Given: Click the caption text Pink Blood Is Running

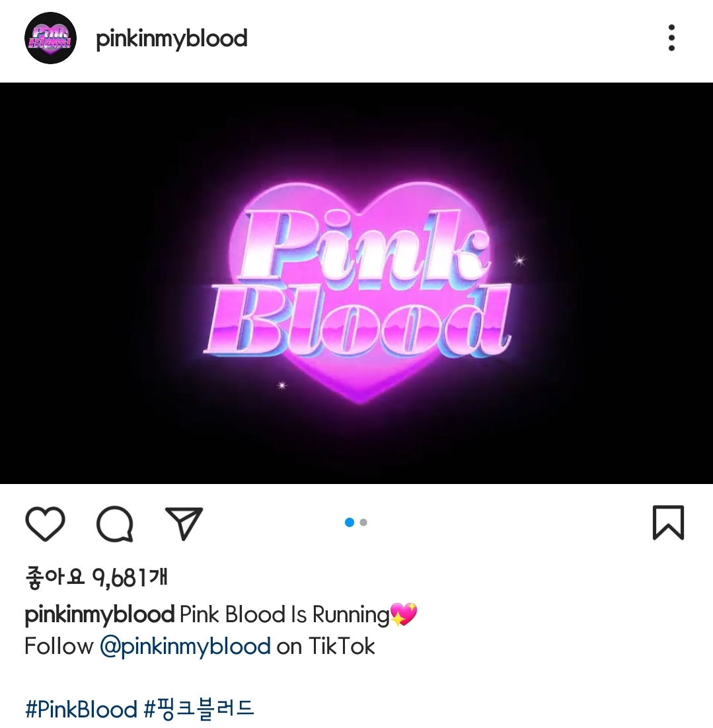Looking at the screenshot, I should tap(284, 615).
